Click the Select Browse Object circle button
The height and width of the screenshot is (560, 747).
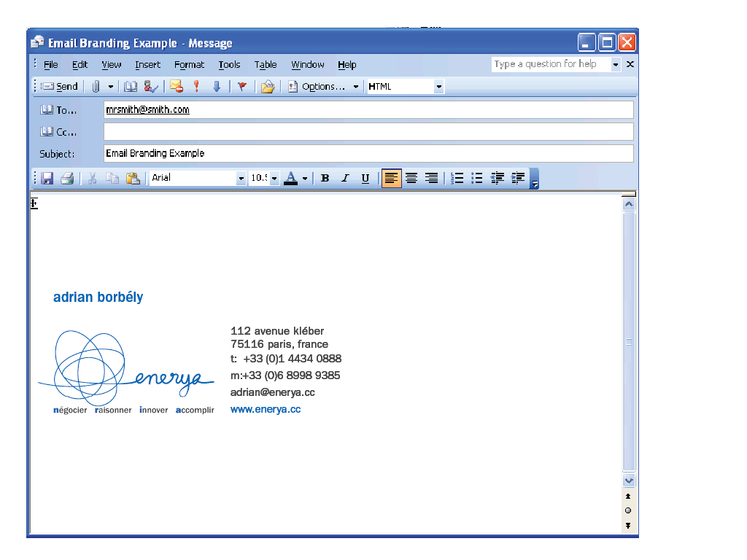pyautogui.click(x=628, y=510)
